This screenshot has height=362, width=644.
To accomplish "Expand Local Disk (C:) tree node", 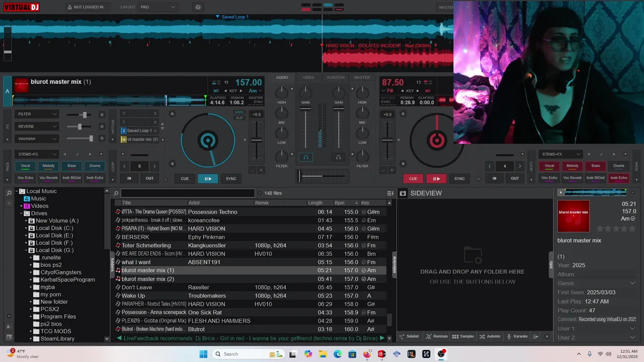I will 26,228.
